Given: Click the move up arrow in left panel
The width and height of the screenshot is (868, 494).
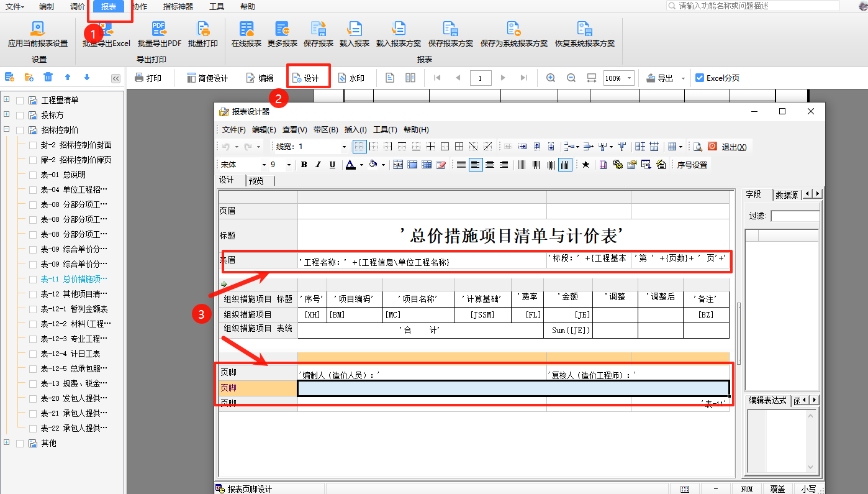Looking at the screenshot, I should point(68,77).
